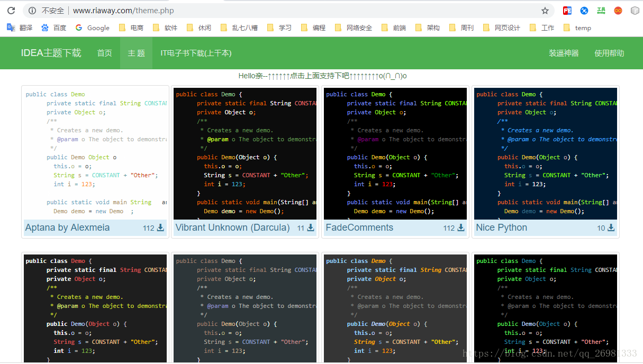Open the 百度 bookmark
The image size is (643, 364).
54,28
